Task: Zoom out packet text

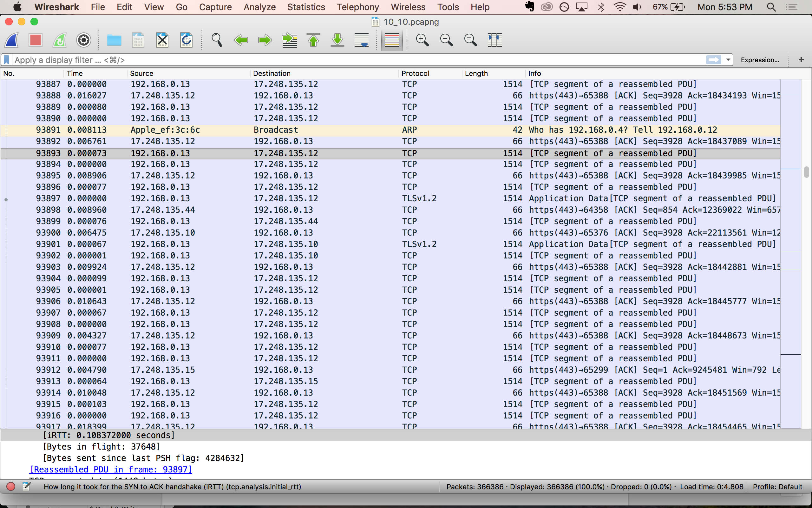Action: (x=446, y=40)
